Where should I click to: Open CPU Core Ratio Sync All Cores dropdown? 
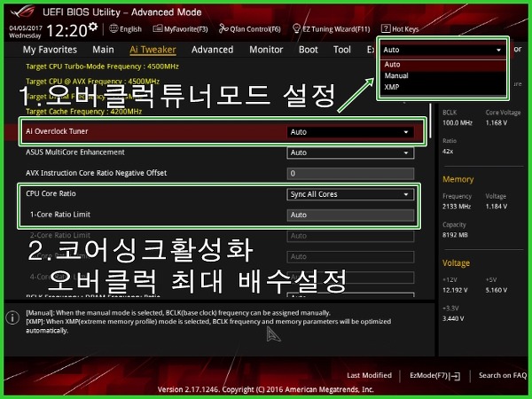350,194
